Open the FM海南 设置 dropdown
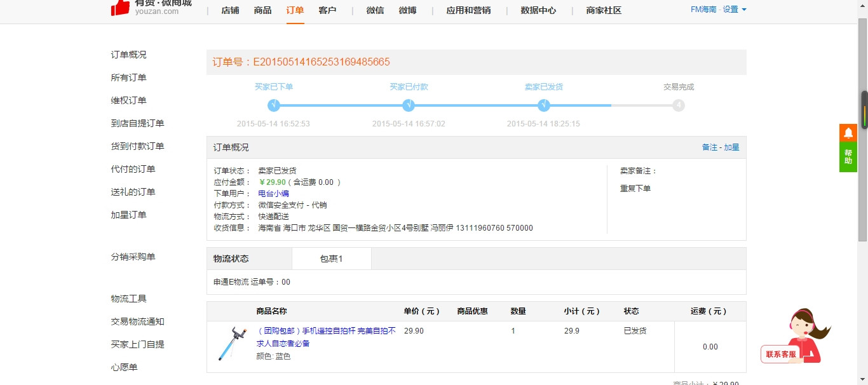The image size is (868, 385). tap(719, 10)
